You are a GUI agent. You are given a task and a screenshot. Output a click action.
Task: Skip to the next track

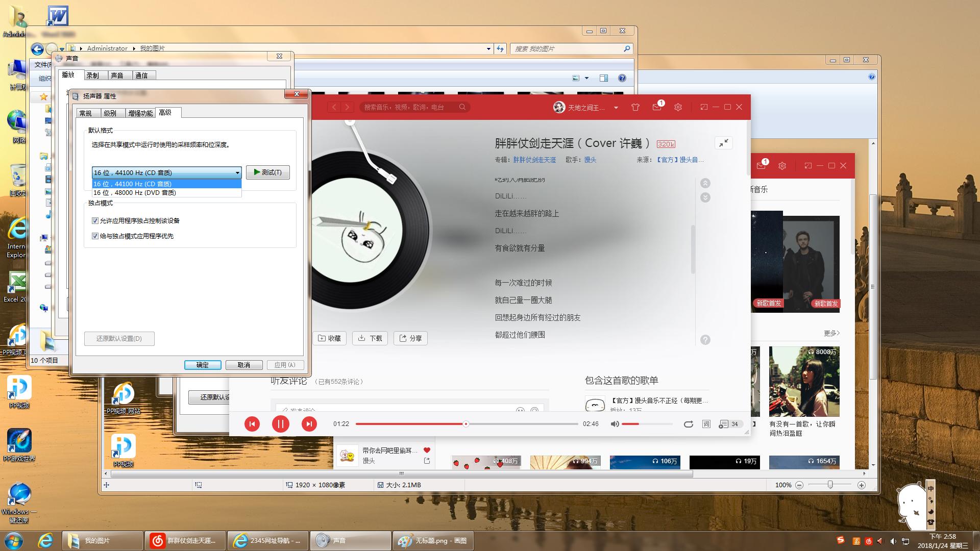click(x=309, y=424)
